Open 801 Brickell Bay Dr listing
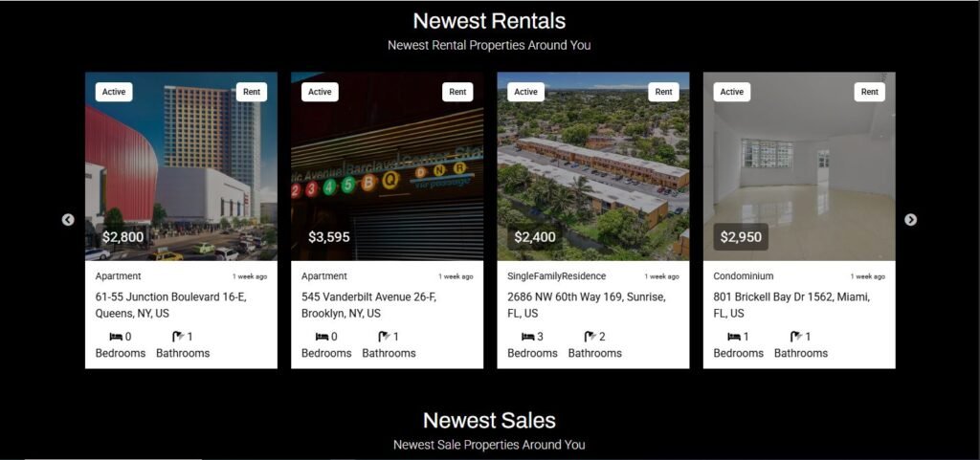Viewport: 980px width, 460px height. pyautogui.click(x=791, y=305)
